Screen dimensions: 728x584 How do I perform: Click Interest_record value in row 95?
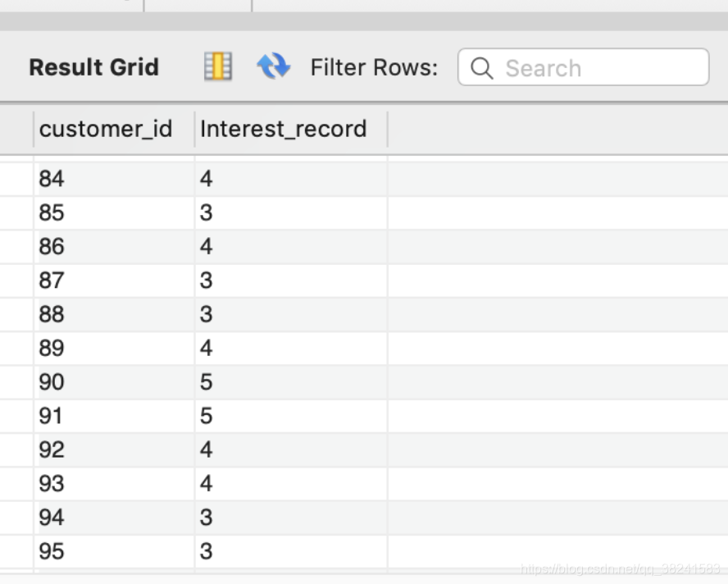(x=291, y=552)
